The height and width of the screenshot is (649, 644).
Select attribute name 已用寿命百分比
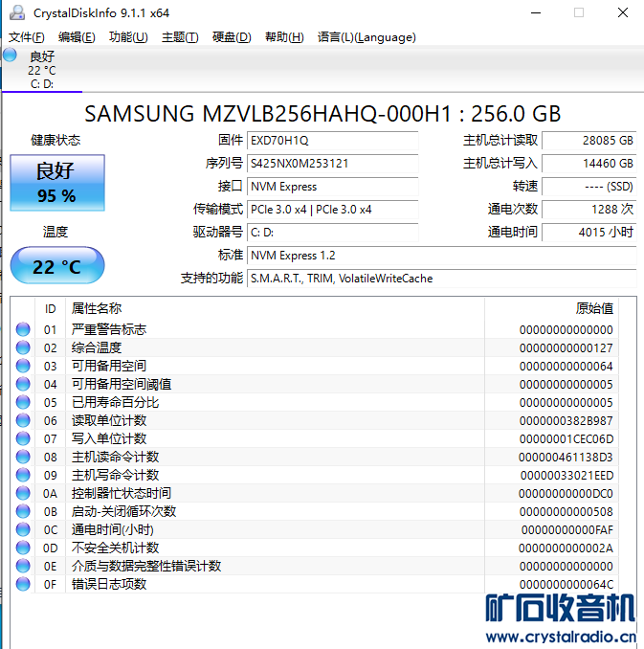coord(115,402)
